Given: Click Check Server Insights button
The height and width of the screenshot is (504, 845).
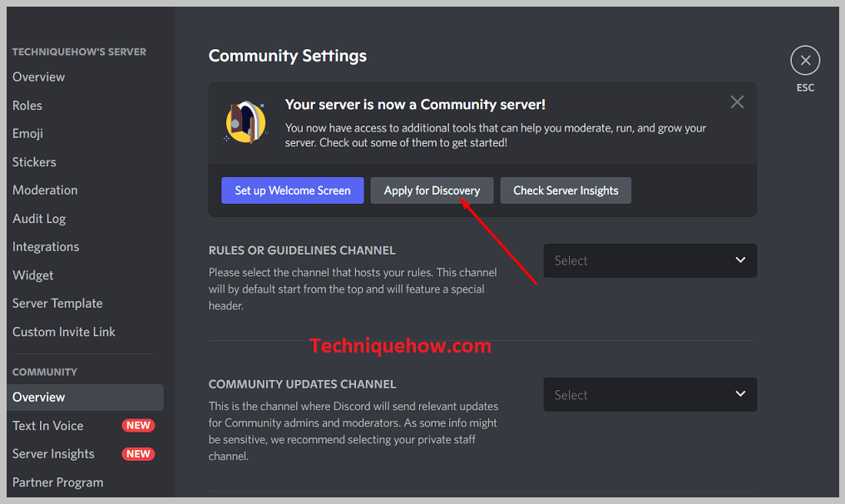Looking at the screenshot, I should (x=566, y=190).
